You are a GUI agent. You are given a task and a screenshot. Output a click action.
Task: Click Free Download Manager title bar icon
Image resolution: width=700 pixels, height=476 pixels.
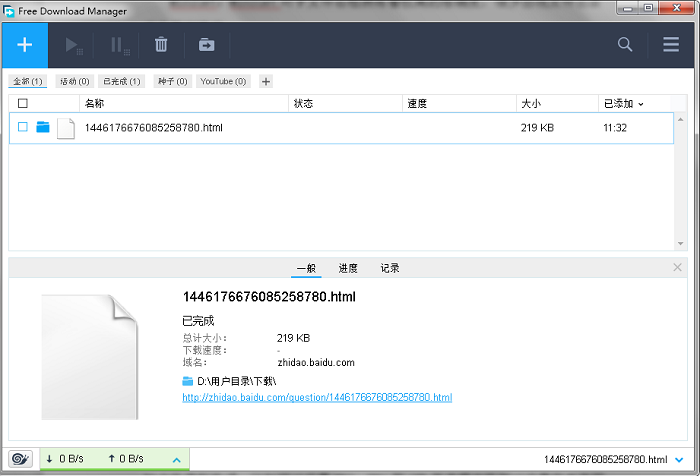pyautogui.click(x=8, y=11)
